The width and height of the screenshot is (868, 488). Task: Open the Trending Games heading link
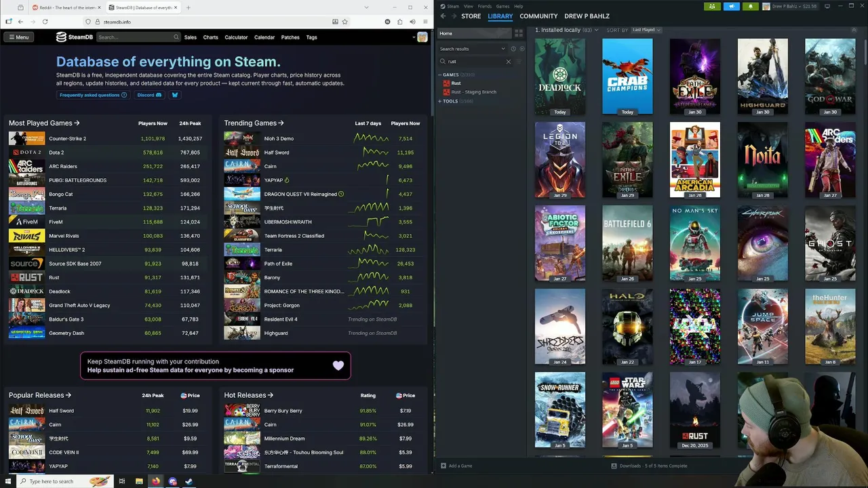[x=254, y=123]
